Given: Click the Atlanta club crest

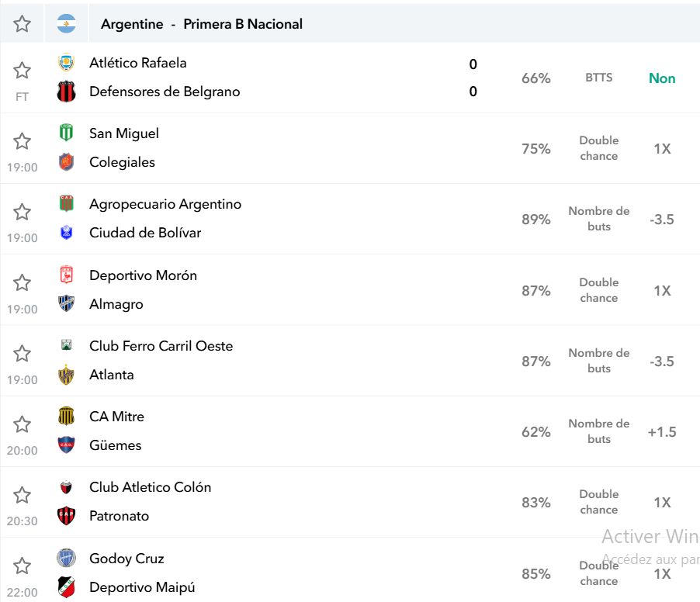Looking at the screenshot, I should pyautogui.click(x=66, y=375).
